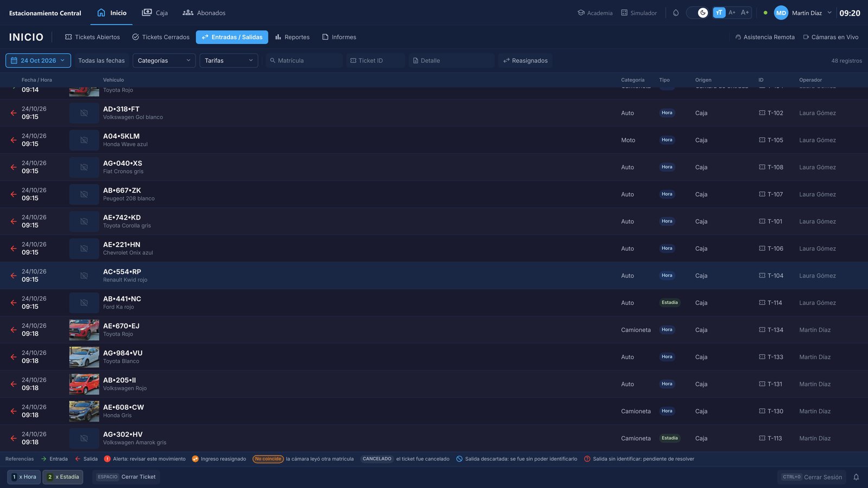
Task: Open the AE•670•EJ Toyota Rojo thumbnail
Action: (84, 330)
